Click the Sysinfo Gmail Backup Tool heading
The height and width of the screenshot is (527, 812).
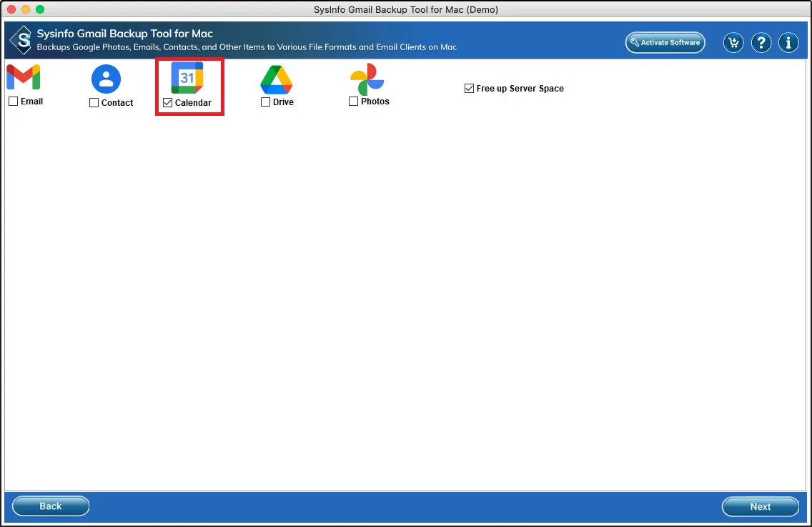point(125,34)
